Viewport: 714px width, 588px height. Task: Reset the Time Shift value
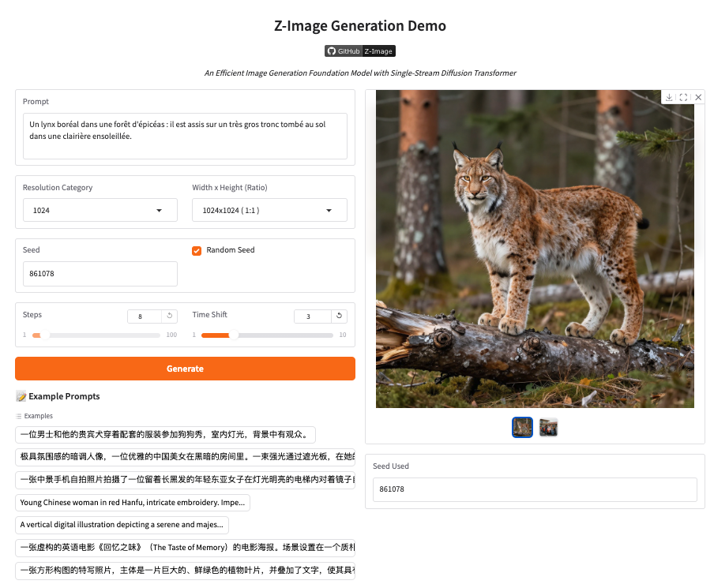pyautogui.click(x=339, y=316)
